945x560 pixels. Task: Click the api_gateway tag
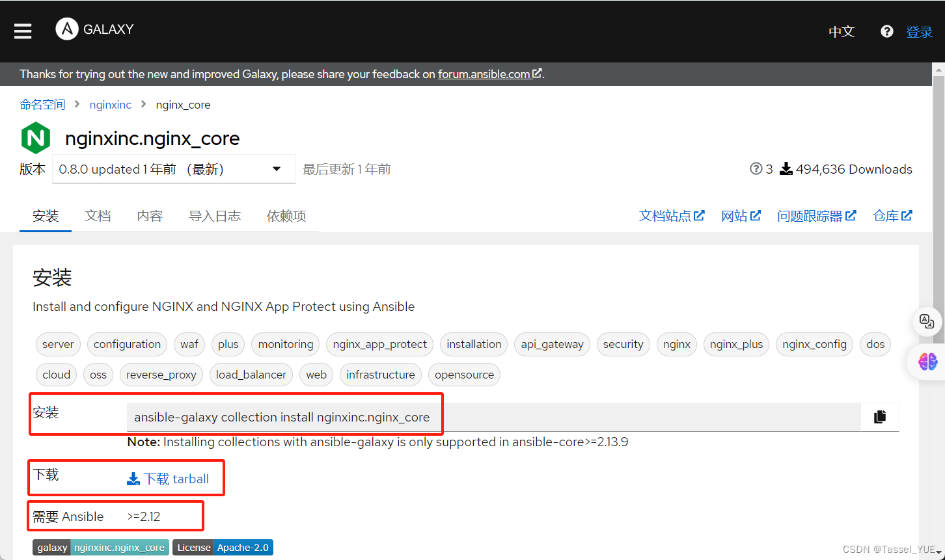[553, 344]
